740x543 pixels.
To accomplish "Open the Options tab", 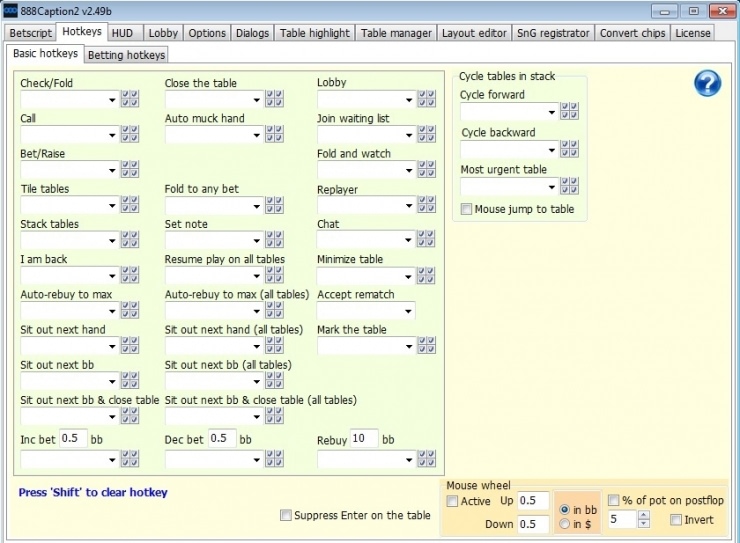I will coord(207,33).
